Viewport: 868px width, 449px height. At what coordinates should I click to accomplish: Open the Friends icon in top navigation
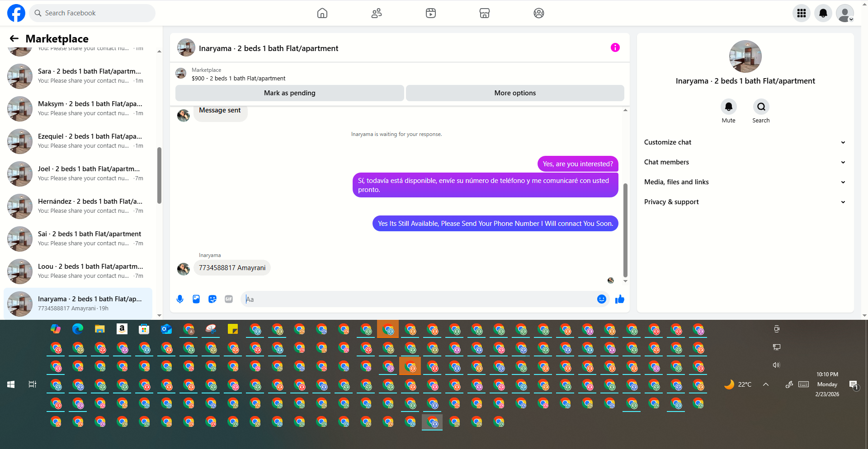click(x=377, y=13)
